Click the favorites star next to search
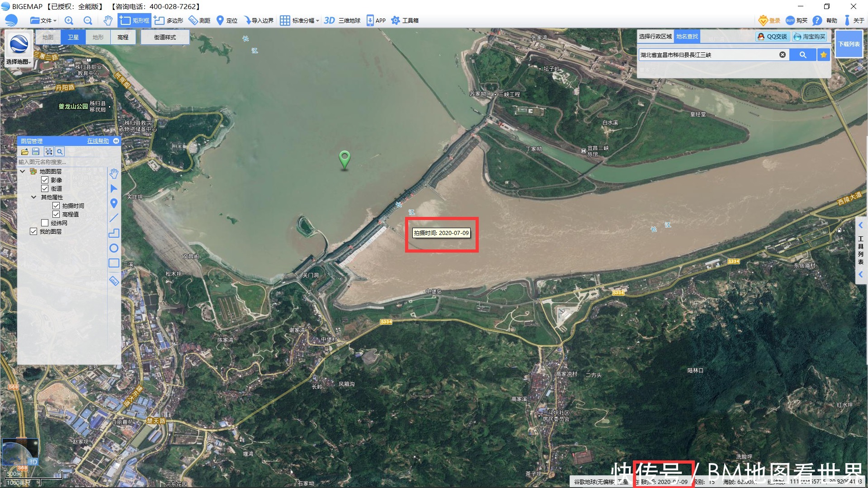This screenshot has height=488, width=868. 824,55
